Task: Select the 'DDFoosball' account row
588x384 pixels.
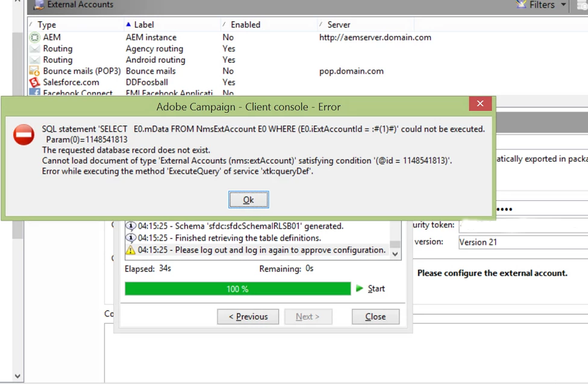Action: coord(146,82)
